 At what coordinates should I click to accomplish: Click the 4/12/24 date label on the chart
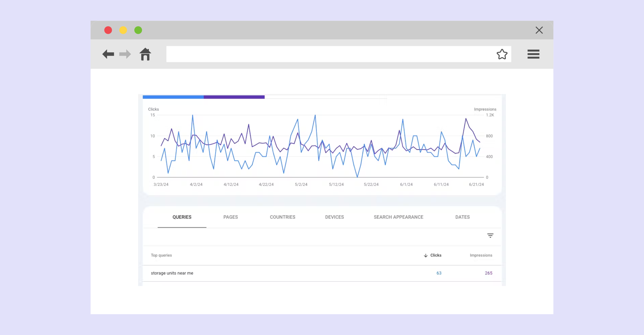pyautogui.click(x=231, y=185)
